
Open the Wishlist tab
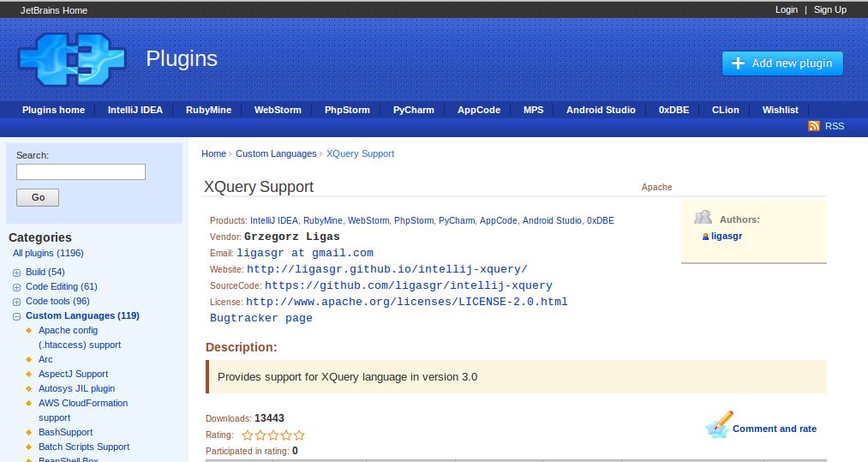click(780, 110)
